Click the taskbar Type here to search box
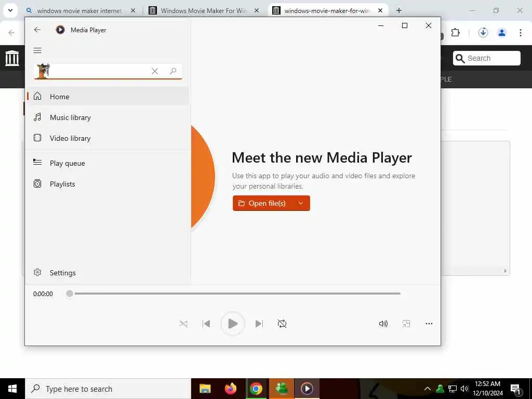This screenshot has height=399, width=532. [x=108, y=389]
